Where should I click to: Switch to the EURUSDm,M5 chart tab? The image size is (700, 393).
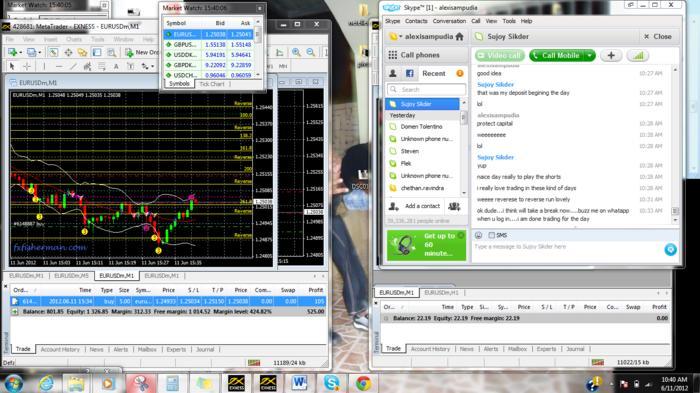coord(71,276)
